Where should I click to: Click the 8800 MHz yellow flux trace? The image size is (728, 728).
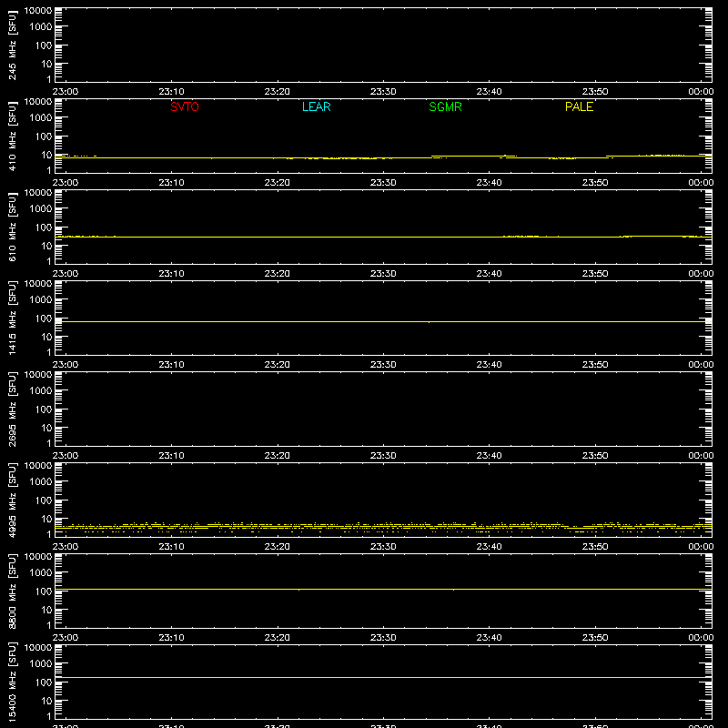pos(383,589)
